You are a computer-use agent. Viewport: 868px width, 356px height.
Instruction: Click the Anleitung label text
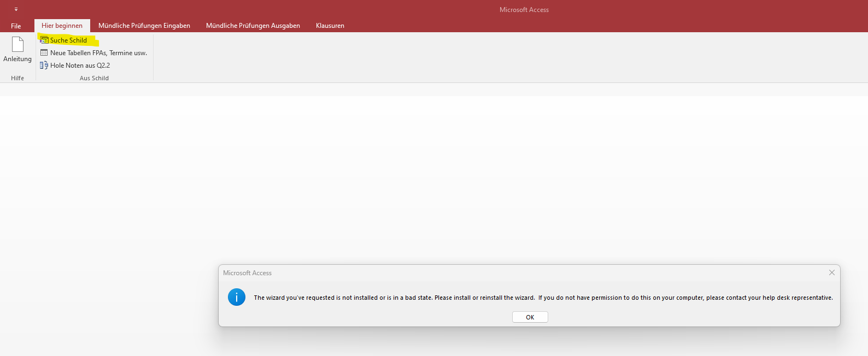click(17, 59)
